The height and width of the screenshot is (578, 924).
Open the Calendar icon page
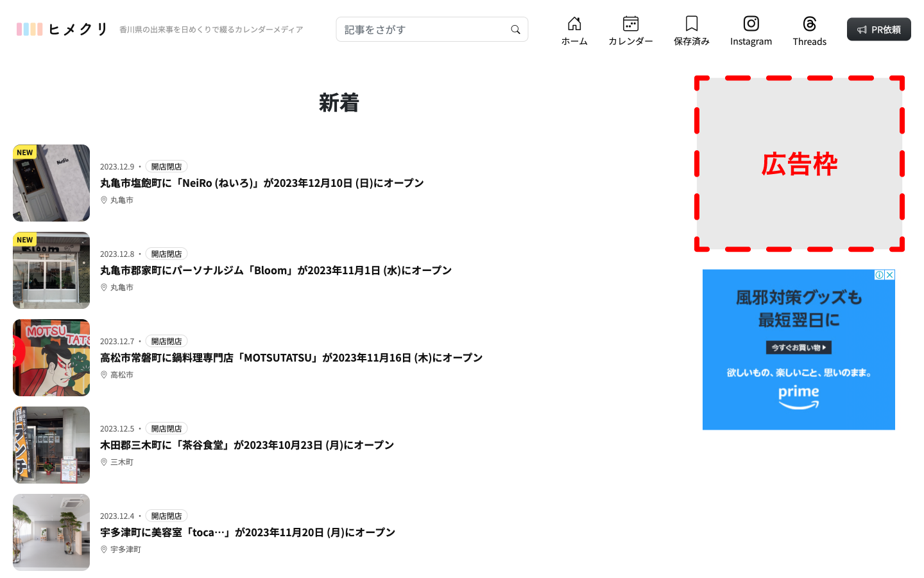(630, 24)
